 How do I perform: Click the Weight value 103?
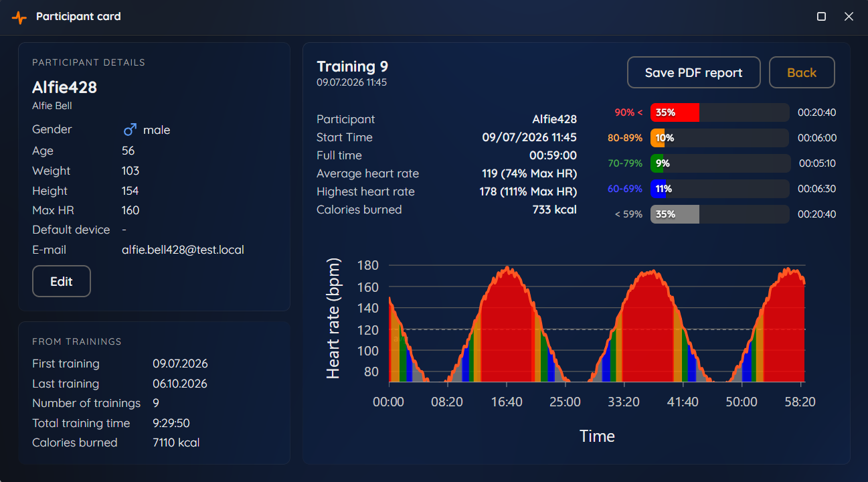pos(131,171)
